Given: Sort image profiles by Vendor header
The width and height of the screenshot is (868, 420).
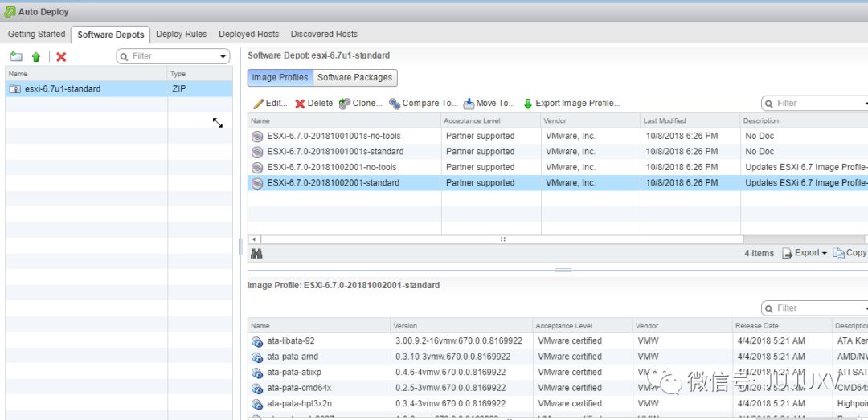Looking at the screenshot, I should [591, 120].
